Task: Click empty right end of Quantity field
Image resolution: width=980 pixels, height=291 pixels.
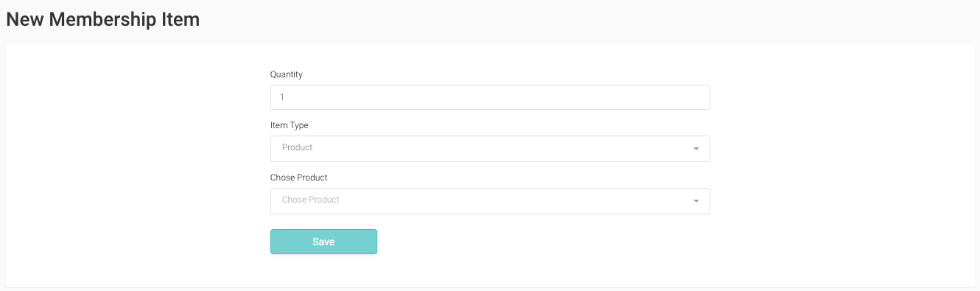Action: coord(663,97)
